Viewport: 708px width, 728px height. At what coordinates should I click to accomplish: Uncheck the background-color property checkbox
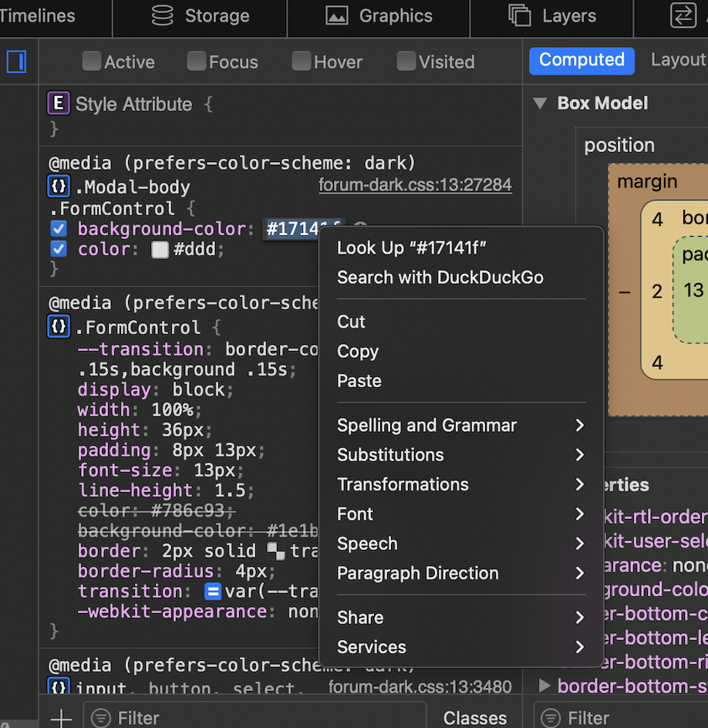[x=59, y=229]
